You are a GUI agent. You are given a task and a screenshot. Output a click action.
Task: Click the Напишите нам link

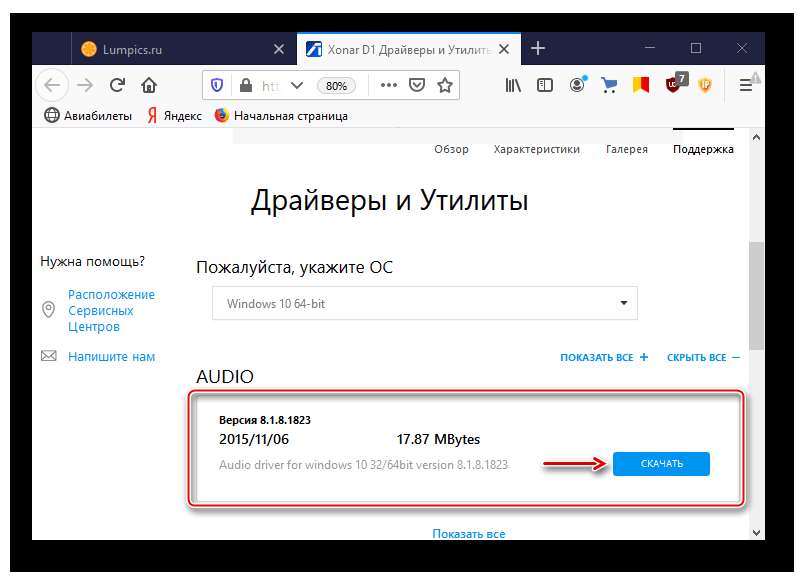click(111, 357)
